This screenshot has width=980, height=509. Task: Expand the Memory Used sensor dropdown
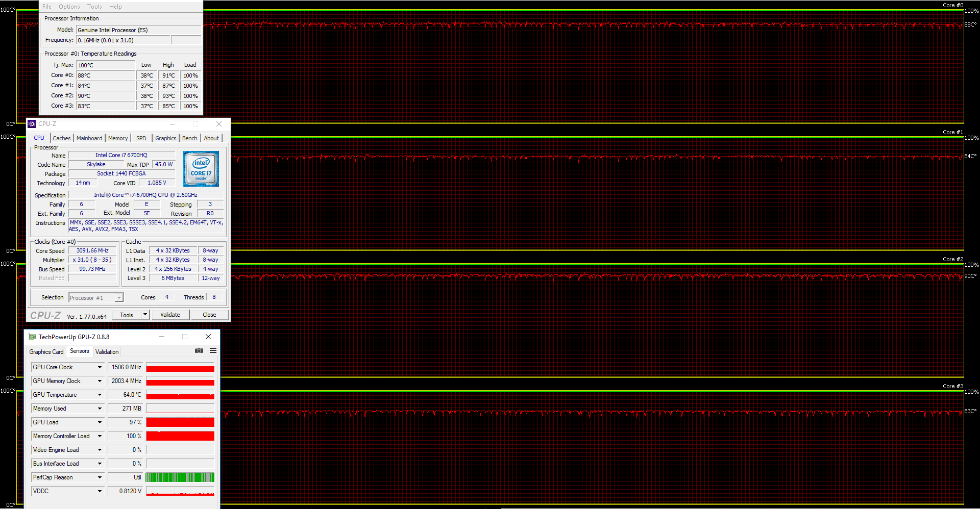coord(100,409)
